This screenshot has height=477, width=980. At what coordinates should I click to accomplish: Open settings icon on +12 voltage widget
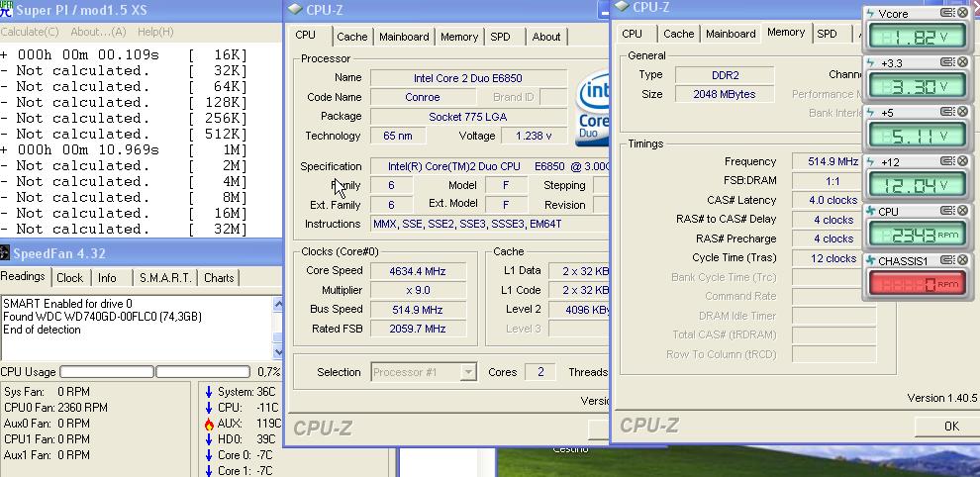point(948,161)
